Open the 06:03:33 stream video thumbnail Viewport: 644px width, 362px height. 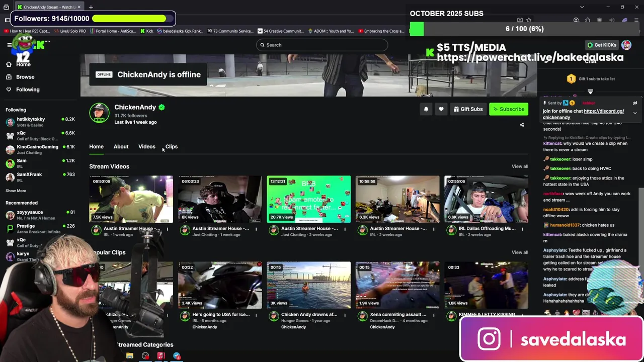point(220,199)
